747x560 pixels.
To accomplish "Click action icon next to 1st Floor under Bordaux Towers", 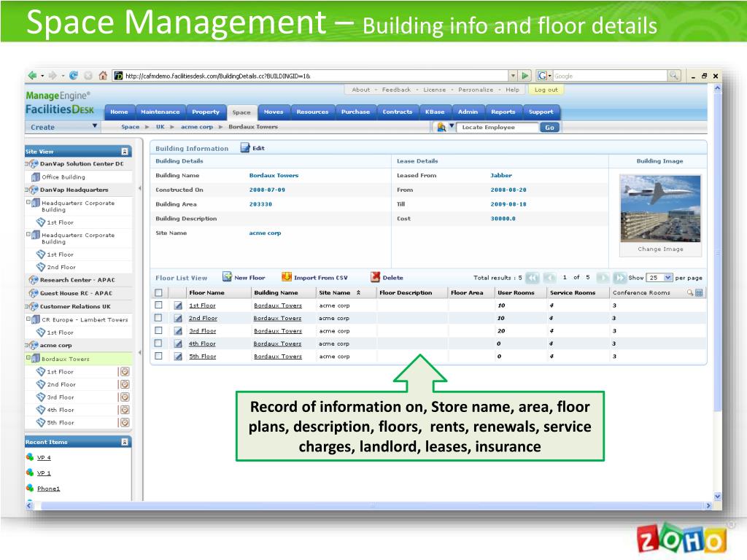I will click(125, 371).
